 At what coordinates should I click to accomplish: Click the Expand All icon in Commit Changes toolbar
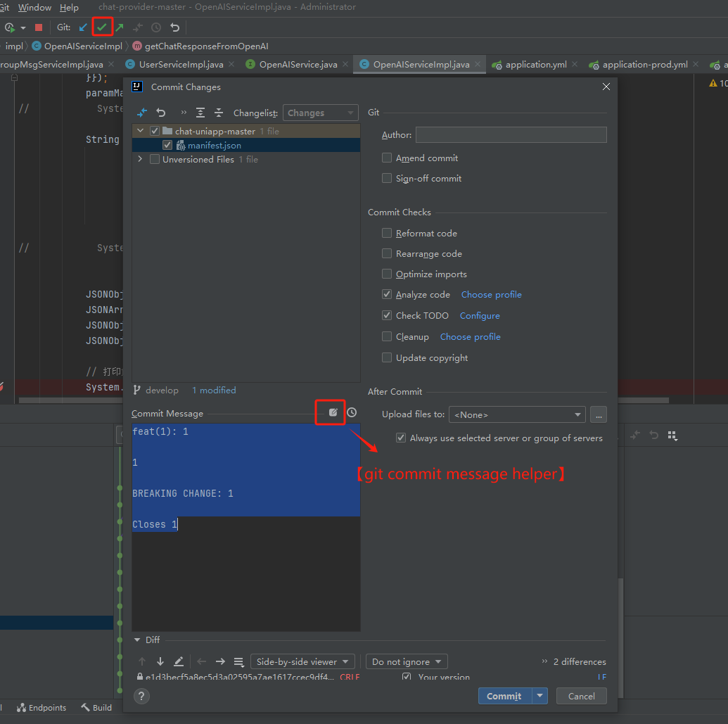pos(200,112)
